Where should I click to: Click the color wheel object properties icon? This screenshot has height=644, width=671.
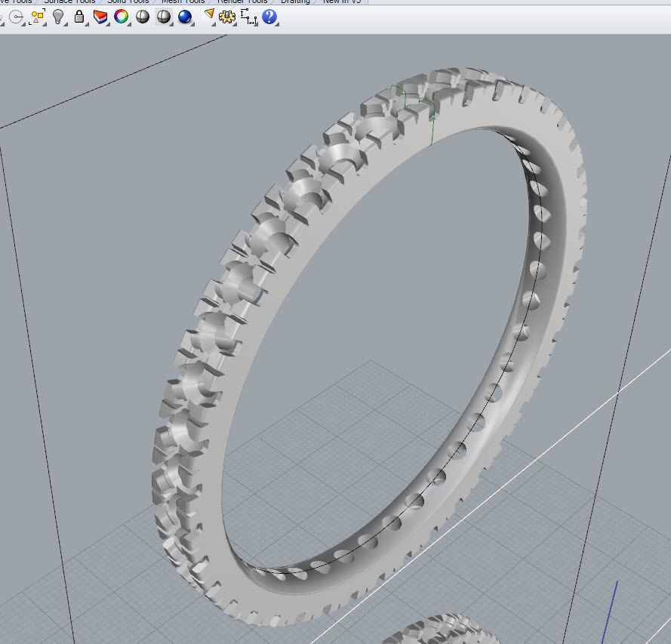point(122,17)
